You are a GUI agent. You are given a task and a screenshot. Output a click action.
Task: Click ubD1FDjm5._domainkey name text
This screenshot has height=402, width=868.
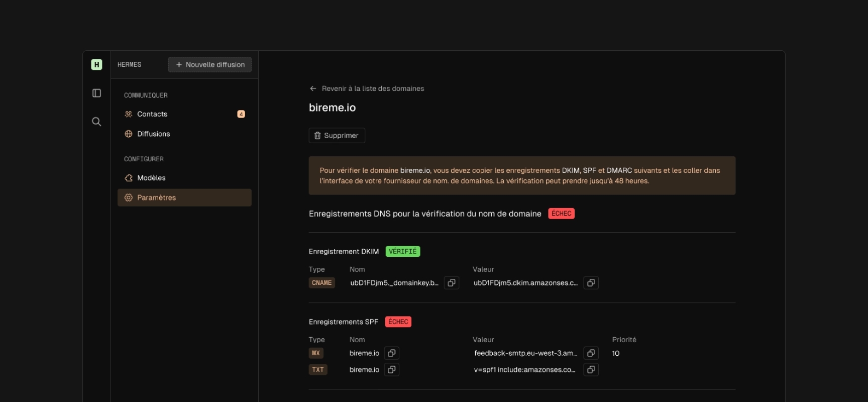click(394, 283)
